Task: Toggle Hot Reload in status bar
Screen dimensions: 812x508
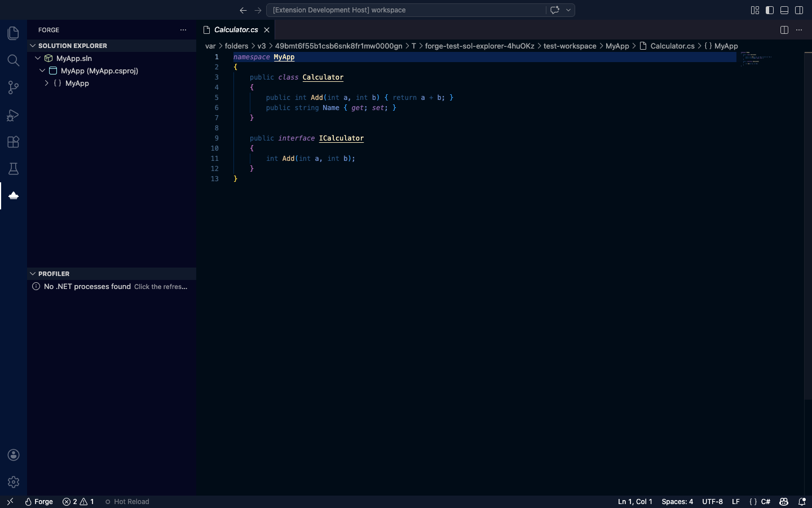Action: point(127,501)
